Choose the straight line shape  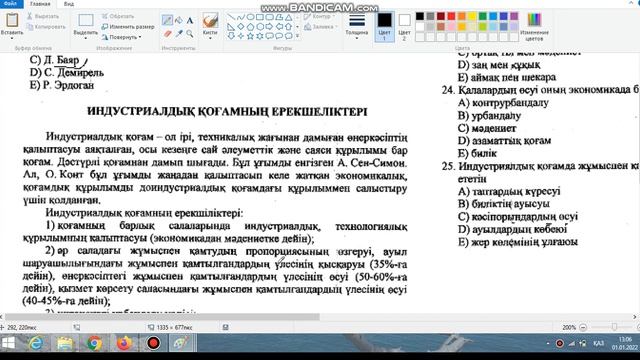click(x=231, y=17)
